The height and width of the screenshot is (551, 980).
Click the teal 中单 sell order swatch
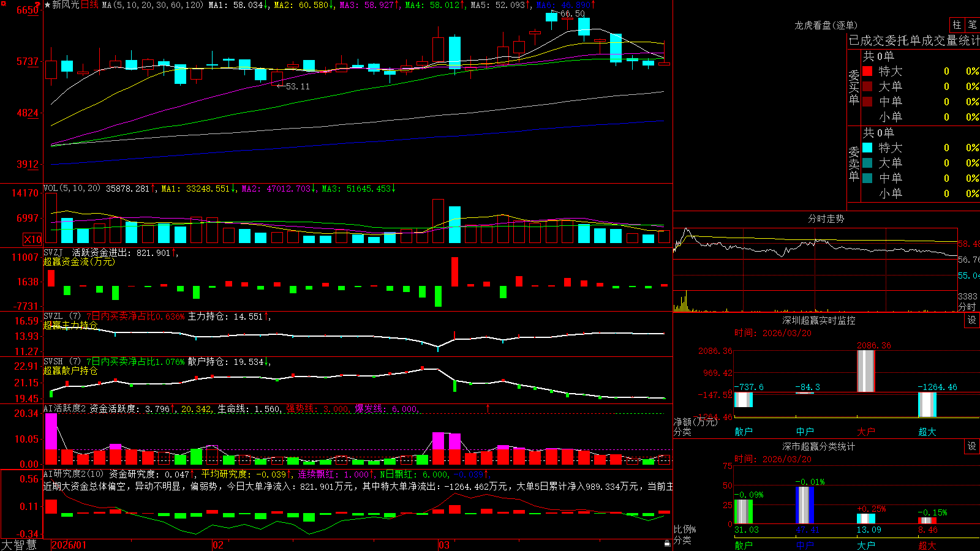point(867,178)
